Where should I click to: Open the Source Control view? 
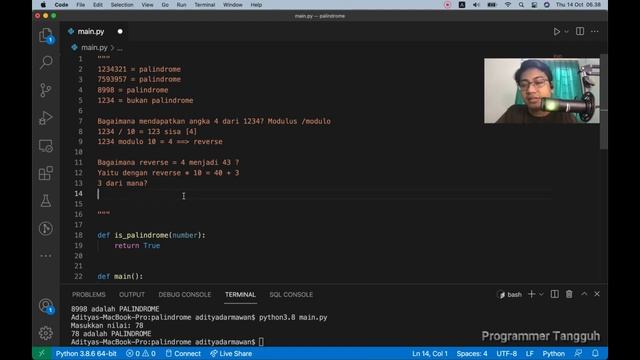click(46, 90)
